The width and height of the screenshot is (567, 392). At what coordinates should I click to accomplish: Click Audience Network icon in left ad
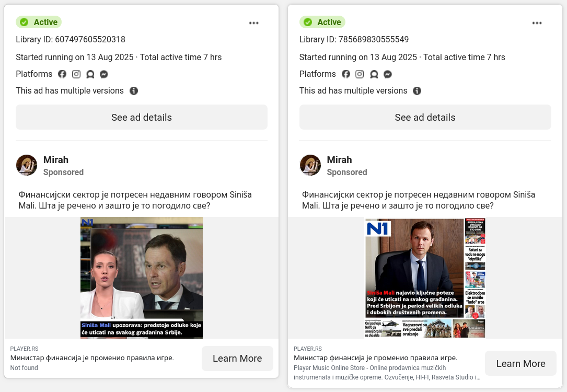(90, 74)
